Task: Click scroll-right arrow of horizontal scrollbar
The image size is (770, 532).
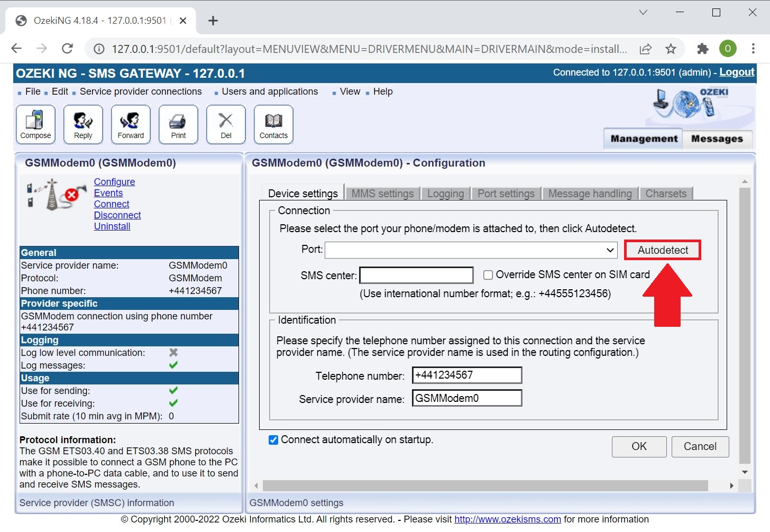Action: (731, 485)
